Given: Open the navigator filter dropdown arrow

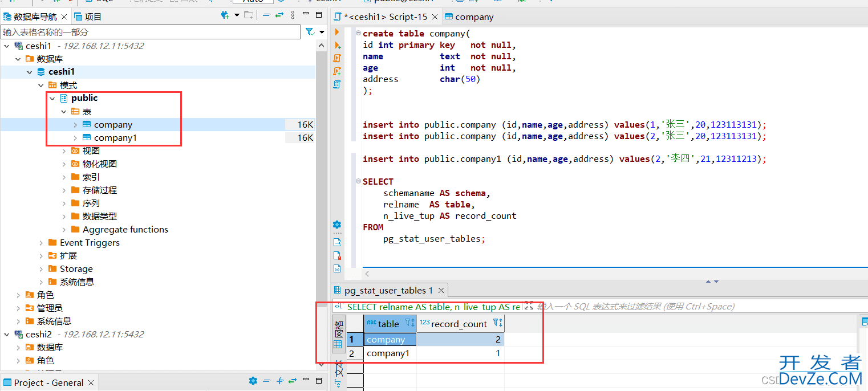Looking at the screenshot, I should 322,32.
